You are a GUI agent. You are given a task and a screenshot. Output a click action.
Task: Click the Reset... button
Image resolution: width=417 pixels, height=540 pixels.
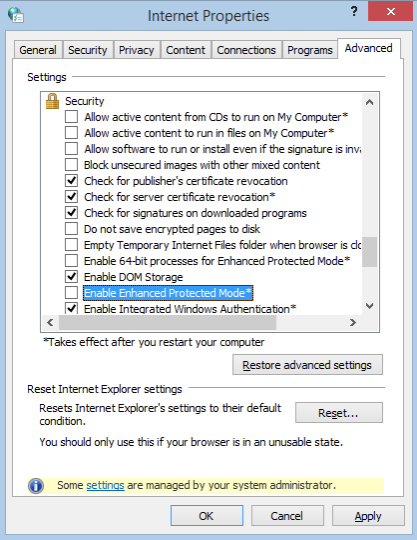point(338,413)
